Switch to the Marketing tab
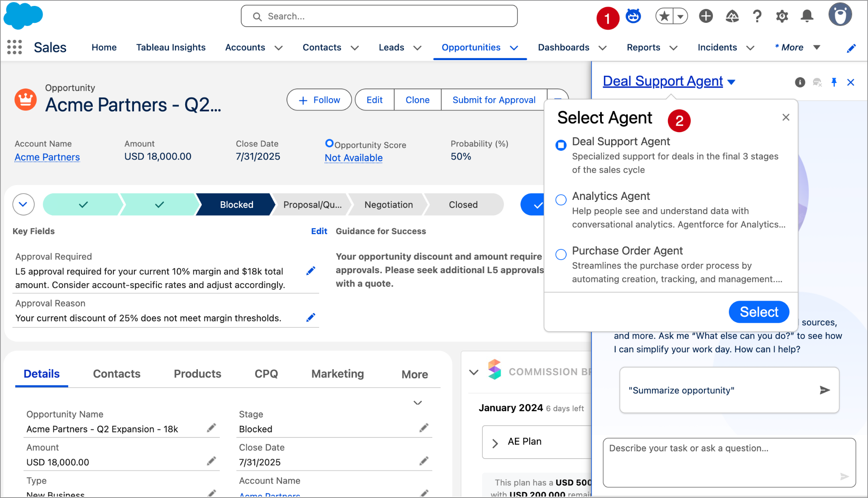Image resolution: width=868 pixels, height=498 pixels. coord(338,374)
